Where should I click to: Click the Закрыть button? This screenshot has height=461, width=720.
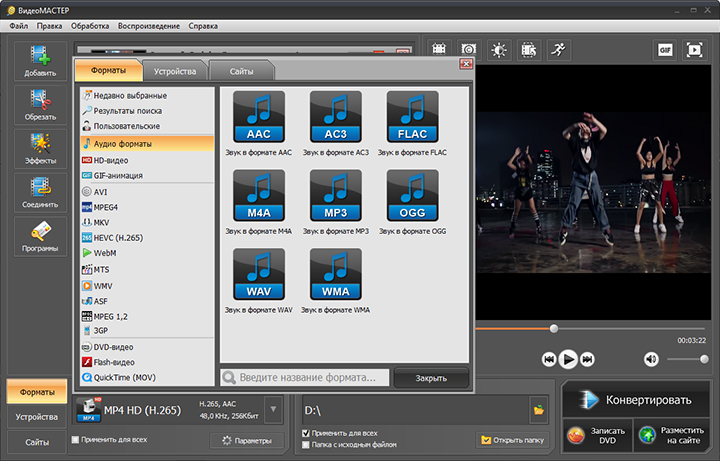click(x=431, y=378)
